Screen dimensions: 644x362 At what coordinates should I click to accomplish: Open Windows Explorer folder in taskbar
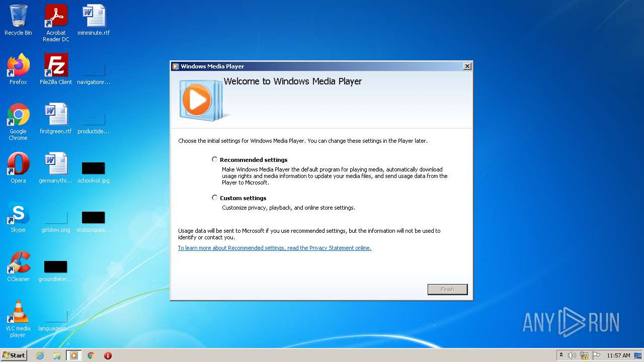coord(57,355)
